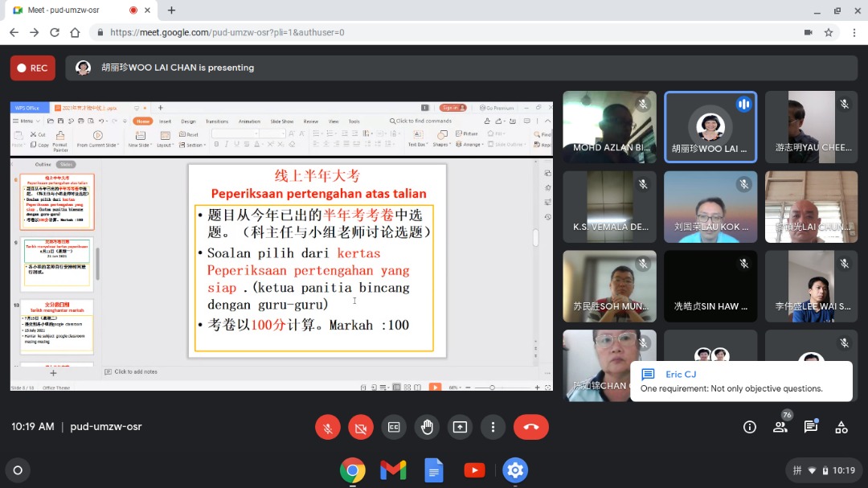The image size is (868, 488).
Task: Click the Meet address bar URL
Action: 227,32
